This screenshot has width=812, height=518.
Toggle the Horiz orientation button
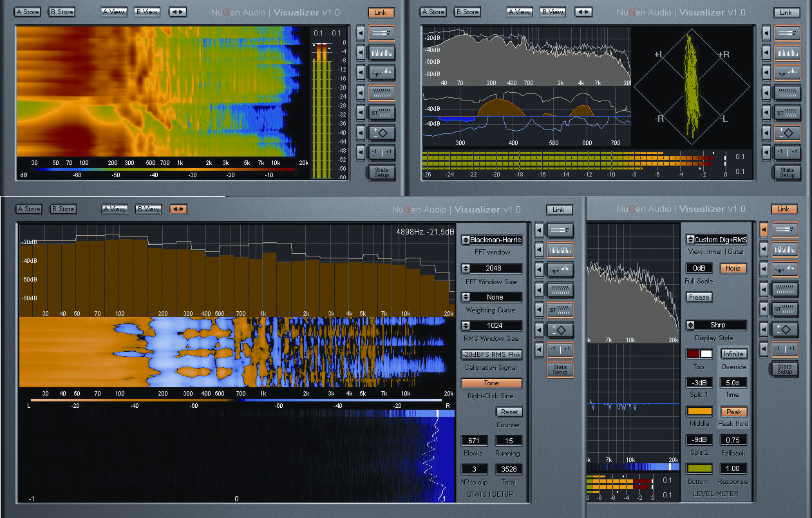(x=733, y=268)
